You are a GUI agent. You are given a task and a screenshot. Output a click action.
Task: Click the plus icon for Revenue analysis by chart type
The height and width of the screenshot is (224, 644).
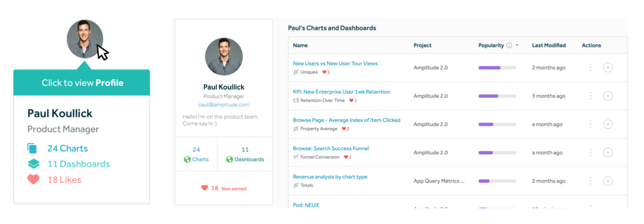pyautogui.click(x=608, y=181)
